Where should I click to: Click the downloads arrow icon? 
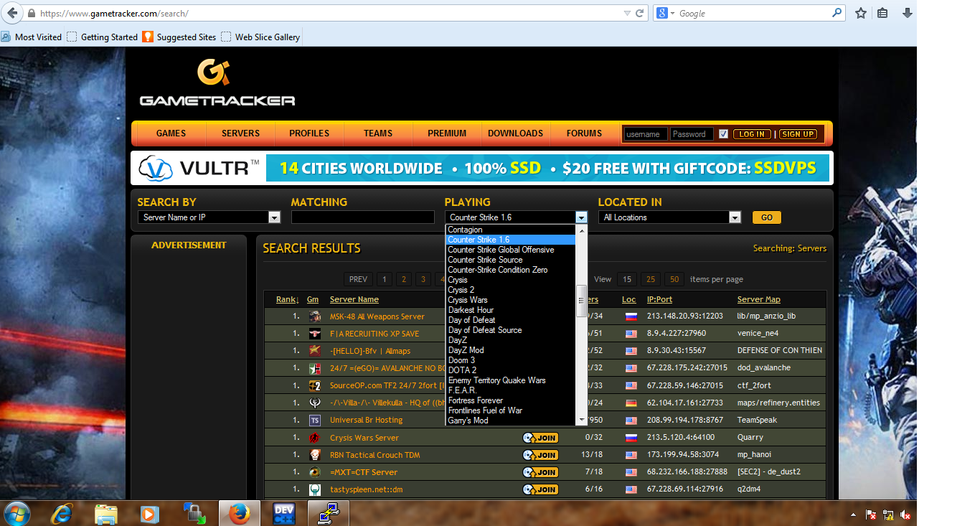pyautogui.click(x=907, y=13)
